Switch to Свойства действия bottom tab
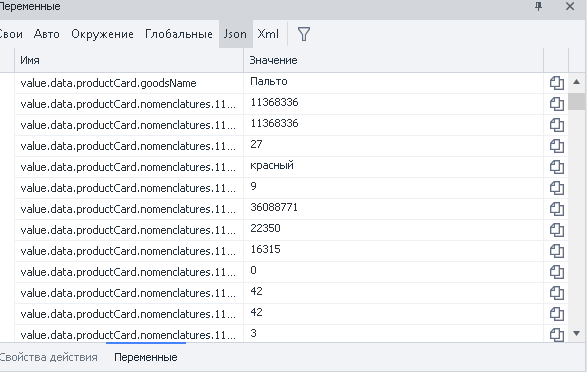587x372 pixels. (x=49, y=357)
